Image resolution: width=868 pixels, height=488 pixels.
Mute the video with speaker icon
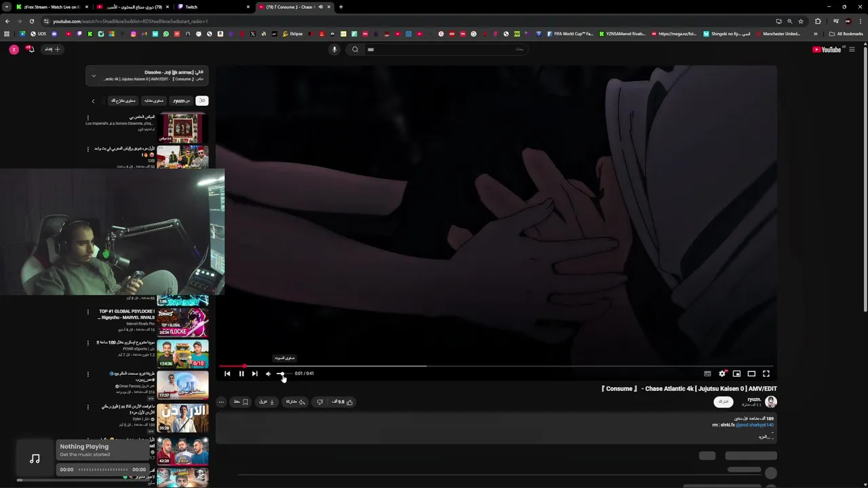coord(268,373)
